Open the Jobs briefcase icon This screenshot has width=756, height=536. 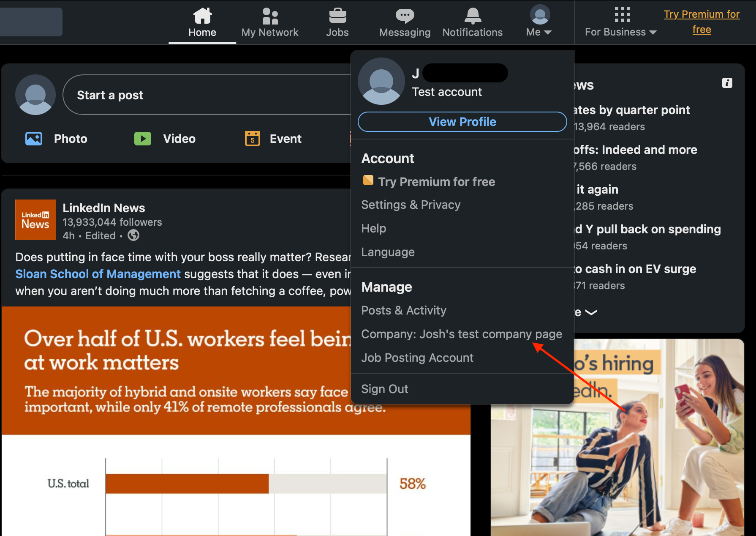337,16
